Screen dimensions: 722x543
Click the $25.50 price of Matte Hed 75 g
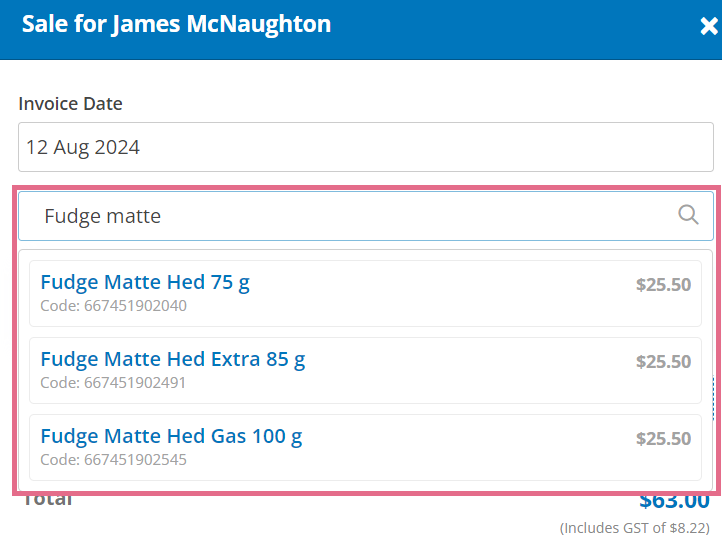664,285
